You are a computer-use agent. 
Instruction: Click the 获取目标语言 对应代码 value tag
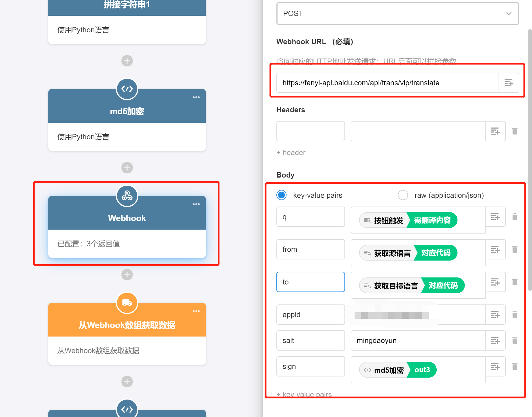click(412, 285)
